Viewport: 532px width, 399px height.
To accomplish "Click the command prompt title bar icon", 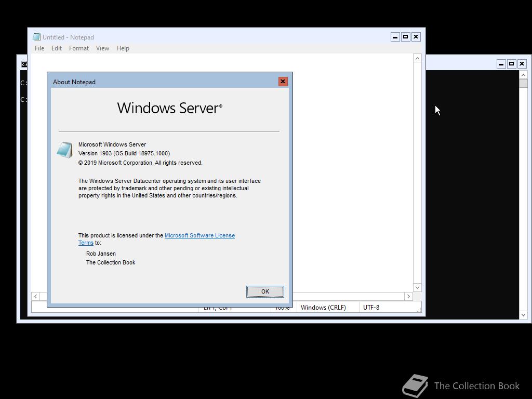I will (24, 64).
